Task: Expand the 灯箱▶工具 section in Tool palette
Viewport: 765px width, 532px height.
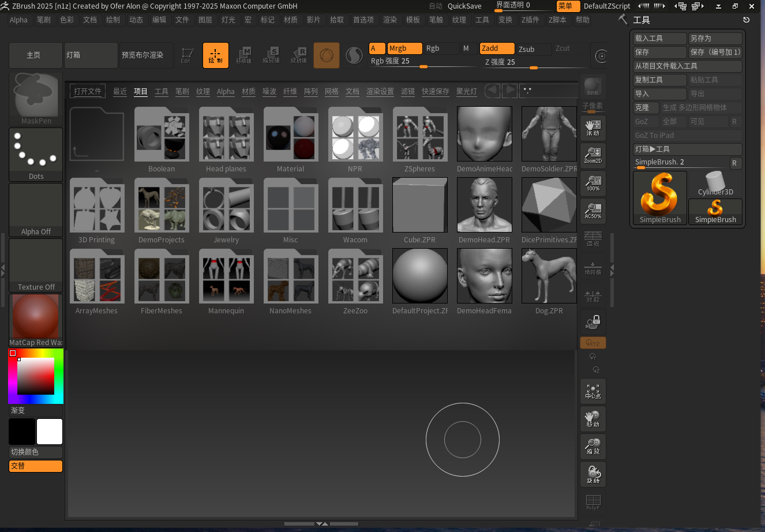Action: (687, 149)
